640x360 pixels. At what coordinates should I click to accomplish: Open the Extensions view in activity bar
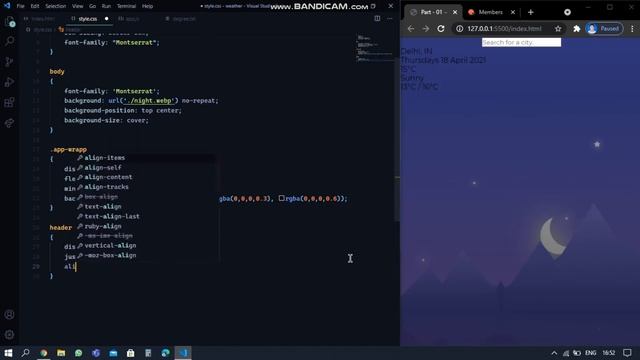pos(9,102)
